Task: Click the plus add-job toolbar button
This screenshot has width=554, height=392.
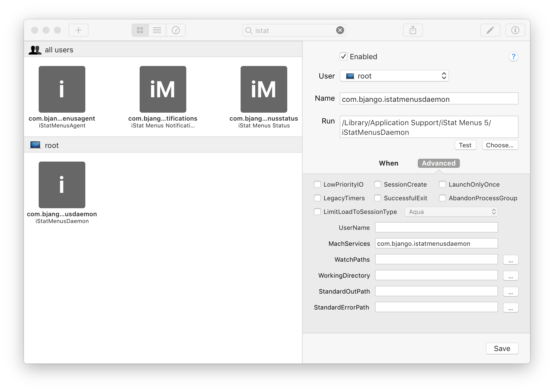Action: (x=78, y=30)
